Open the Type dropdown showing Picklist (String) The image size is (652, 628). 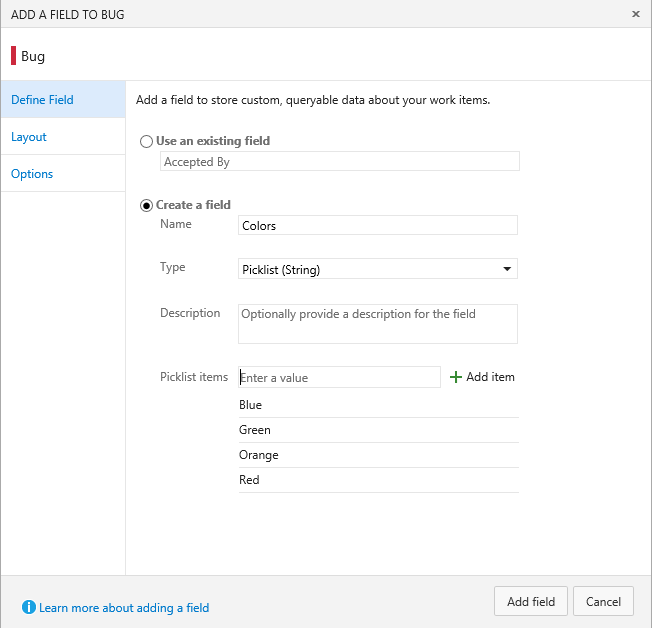tap(378, 269)
